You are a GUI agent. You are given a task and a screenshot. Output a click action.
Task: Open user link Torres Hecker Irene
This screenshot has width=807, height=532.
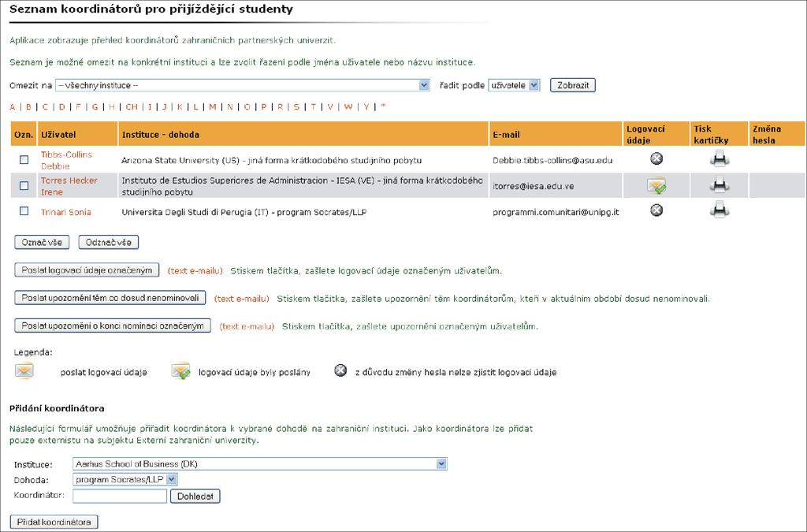69,186
